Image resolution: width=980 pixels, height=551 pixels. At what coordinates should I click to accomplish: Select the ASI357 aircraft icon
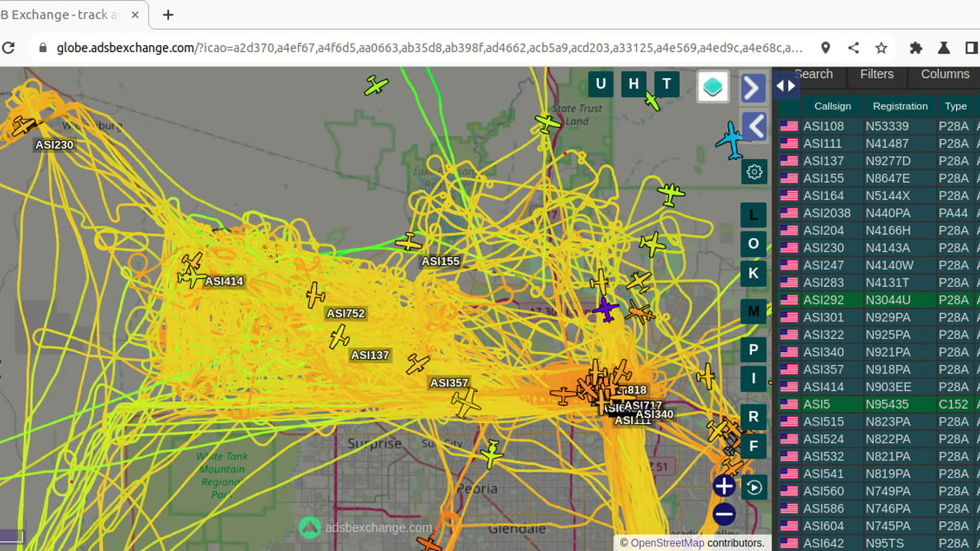pos(417,364)
